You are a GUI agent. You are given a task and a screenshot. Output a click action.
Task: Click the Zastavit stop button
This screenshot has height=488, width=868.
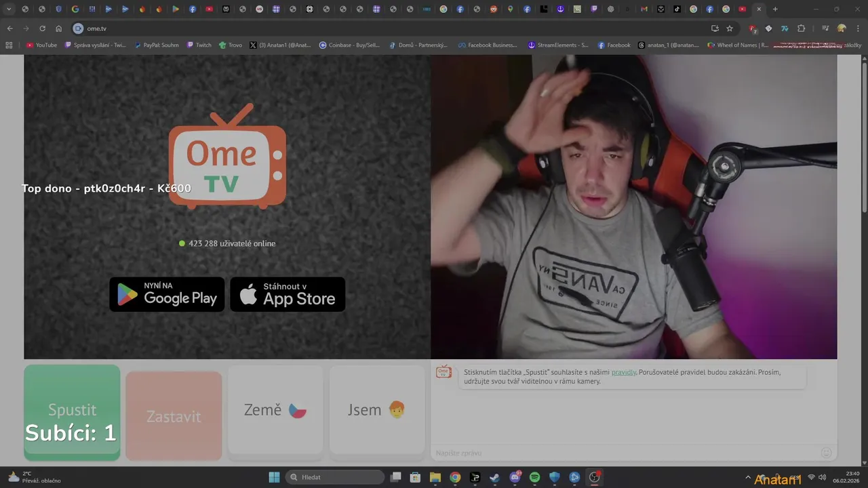(x=174, y=416)
